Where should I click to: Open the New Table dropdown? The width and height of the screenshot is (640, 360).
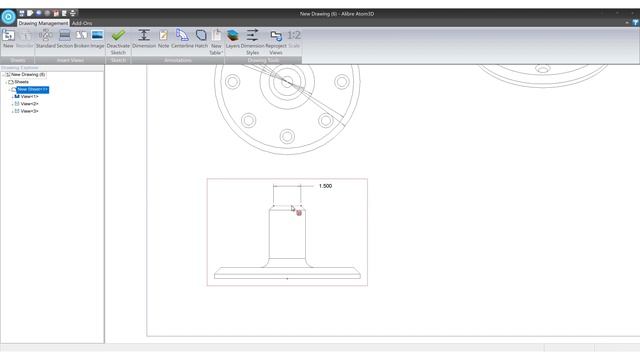[216, 41]
